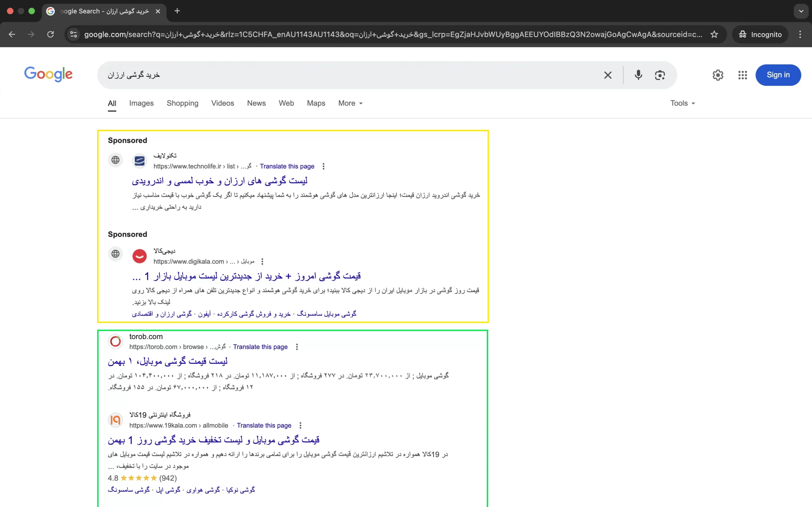
Task: Reload the current page
Action: pyautogui.click(x=50, y=34)
